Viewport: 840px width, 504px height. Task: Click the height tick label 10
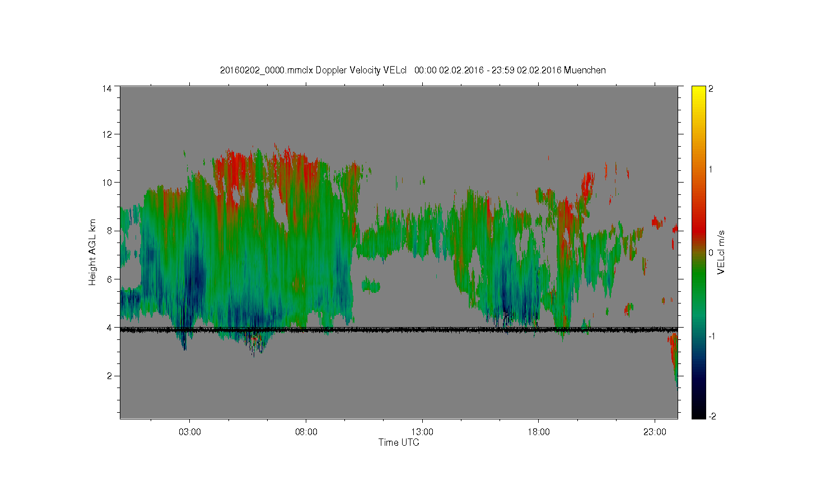click(x=107, y=183)
